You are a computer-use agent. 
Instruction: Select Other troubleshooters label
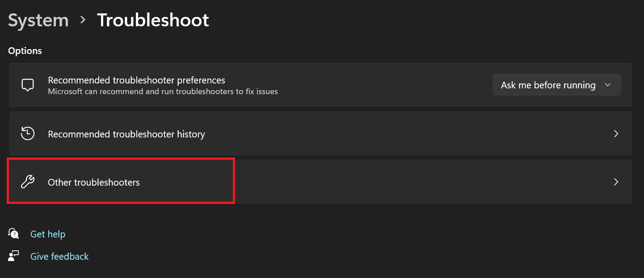[x=94, y=182]
